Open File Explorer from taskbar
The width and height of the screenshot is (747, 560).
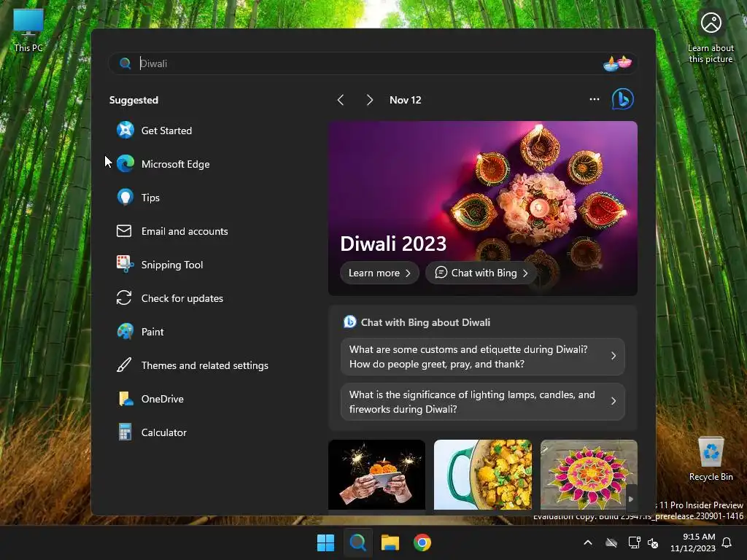coord(390,542)
